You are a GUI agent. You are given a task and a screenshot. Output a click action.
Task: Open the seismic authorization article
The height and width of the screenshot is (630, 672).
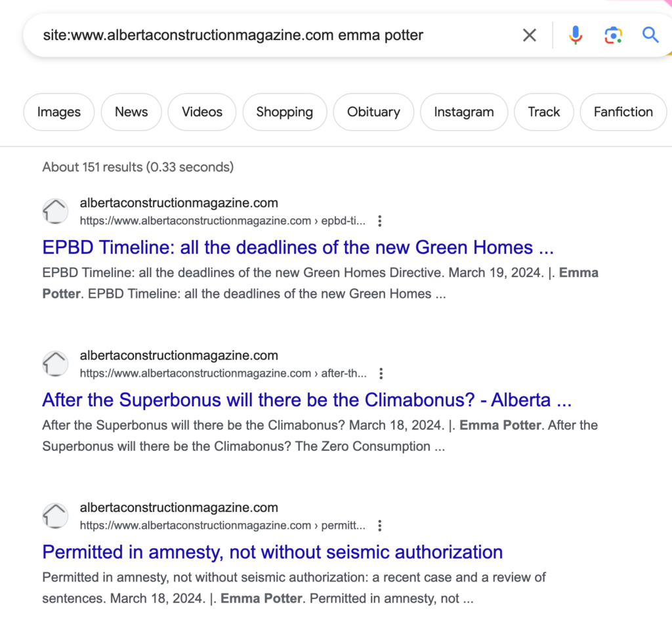272,552
